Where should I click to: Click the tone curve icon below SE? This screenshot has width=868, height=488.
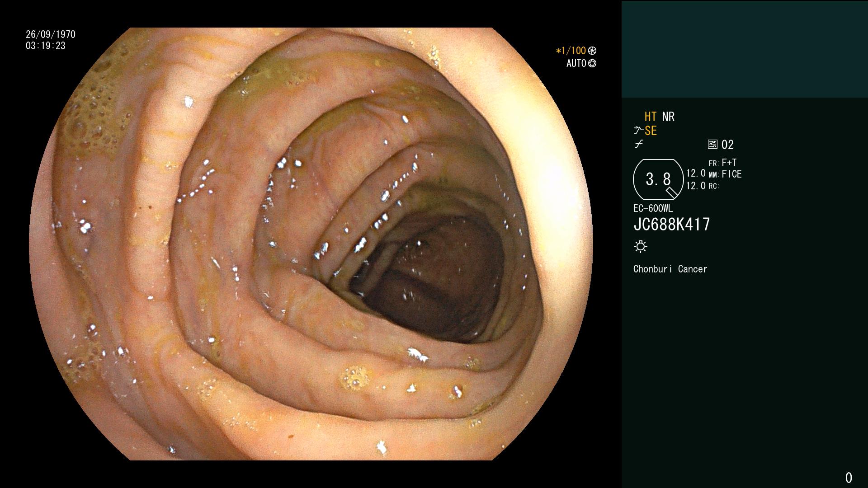click(639, 144)
